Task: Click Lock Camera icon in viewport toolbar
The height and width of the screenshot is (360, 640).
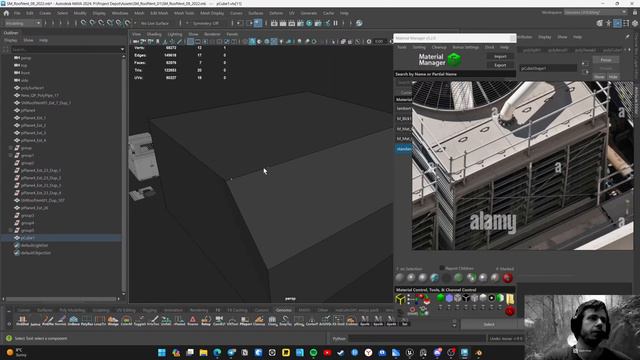Action: pyautogui.click(x=143, y=41)
